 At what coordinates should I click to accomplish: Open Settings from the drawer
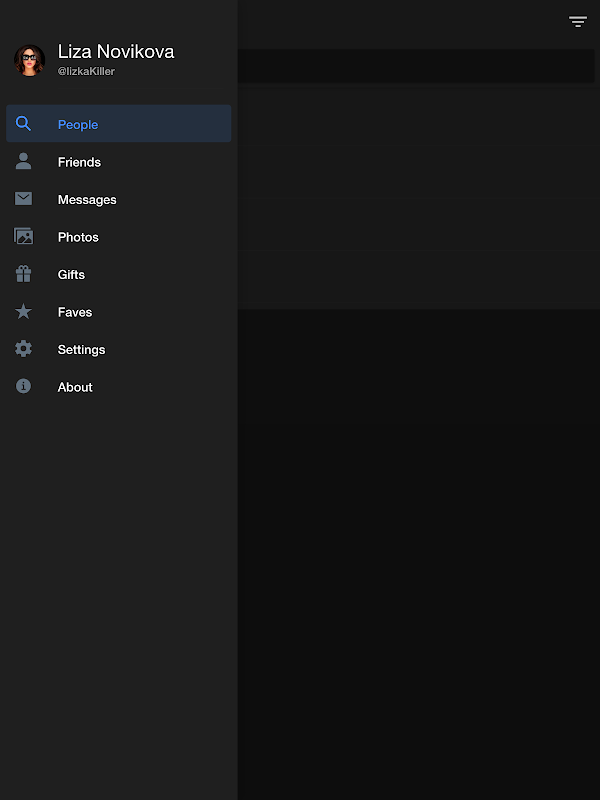[x=118, y=349]
